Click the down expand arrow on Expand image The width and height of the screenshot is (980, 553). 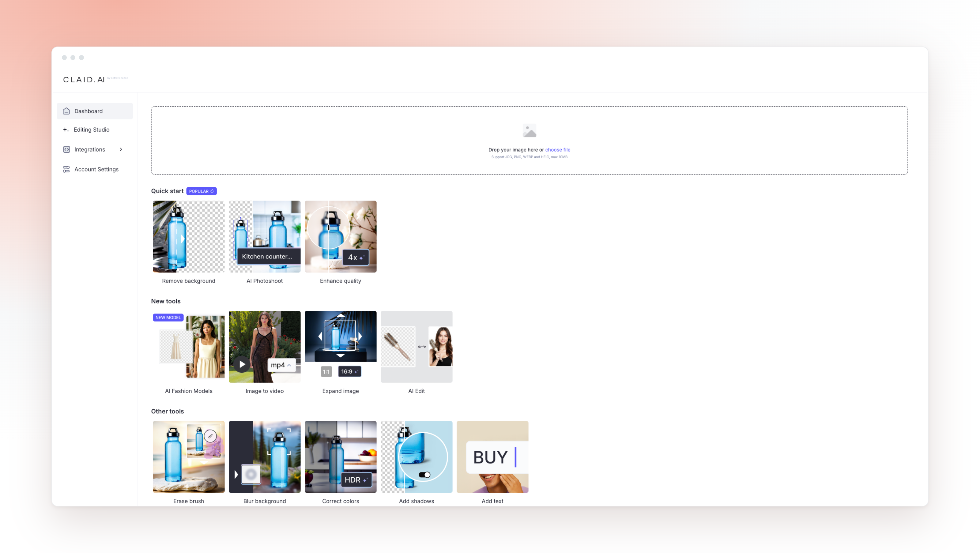point(340,355)
